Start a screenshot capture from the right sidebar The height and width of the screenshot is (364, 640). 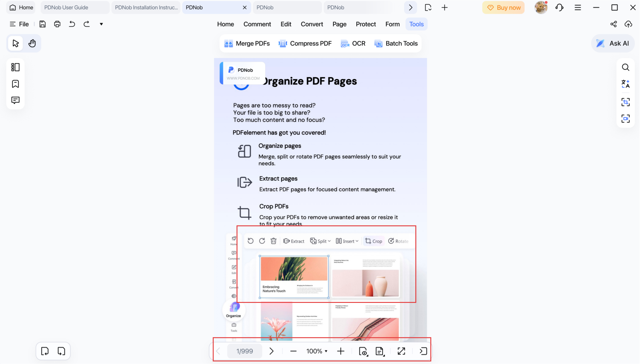click(626, 102)
